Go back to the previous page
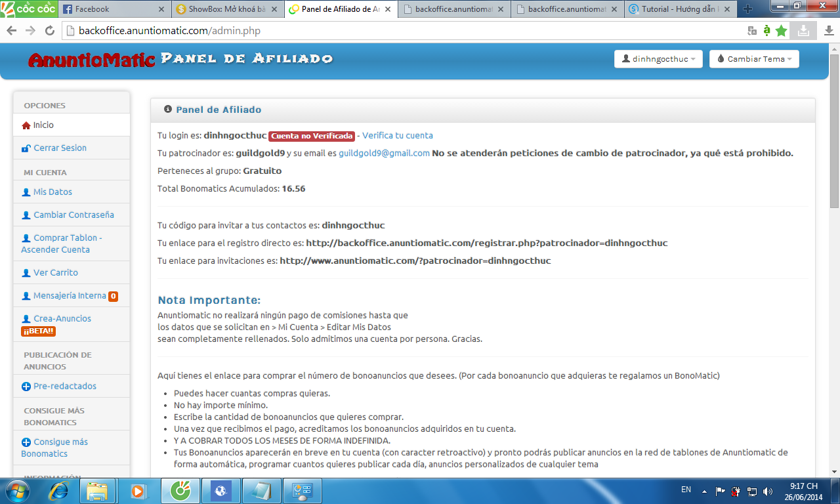Viewport: 840px width, 504px height. pyautogui.click(x=12, y=31)
